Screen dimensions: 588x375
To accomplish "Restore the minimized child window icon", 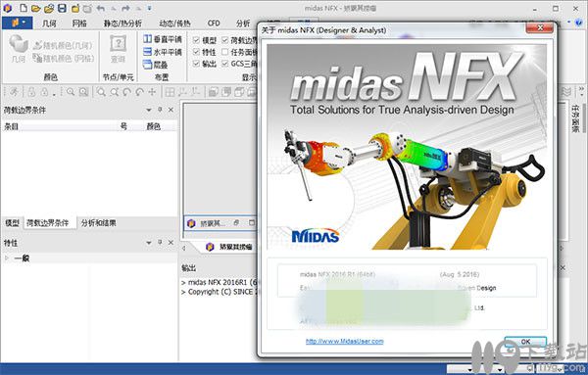I will click(x=236, y=223).
